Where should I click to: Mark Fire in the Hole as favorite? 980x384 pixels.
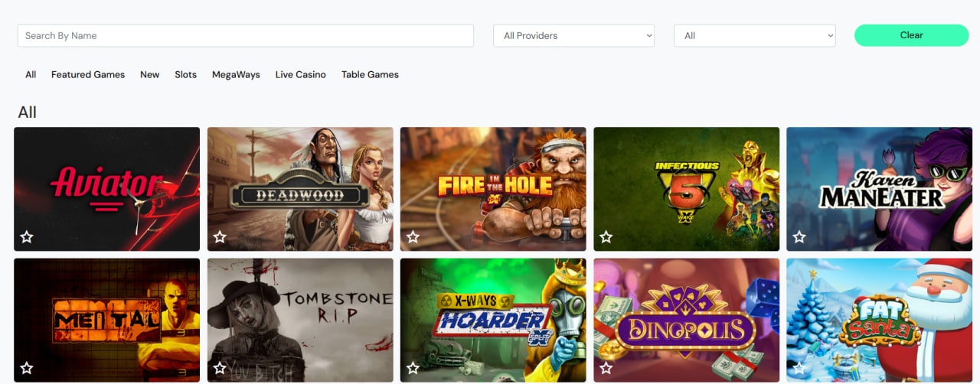pos(413,237)
